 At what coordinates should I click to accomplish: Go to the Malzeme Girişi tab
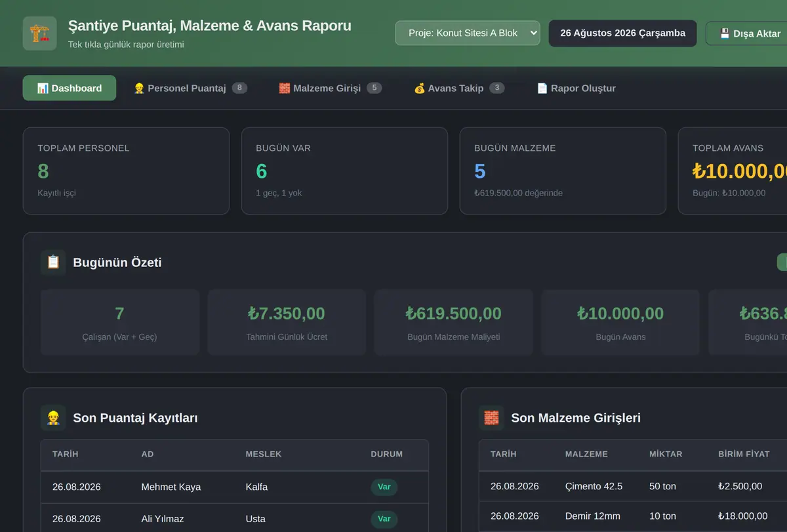coord(330,88)
